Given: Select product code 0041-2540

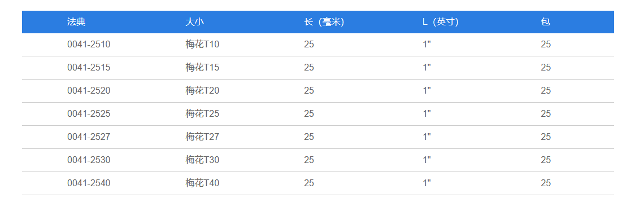Looking at the screenshot, I should pos(89,183).
